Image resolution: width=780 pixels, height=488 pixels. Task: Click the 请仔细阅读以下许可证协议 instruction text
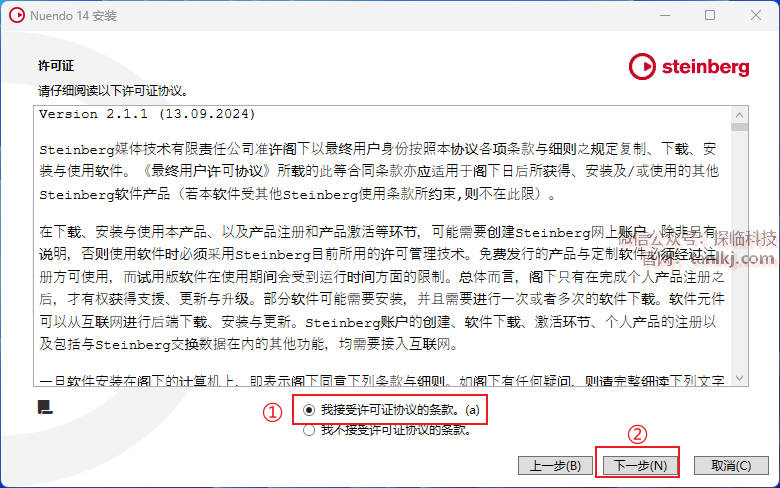(x=113, y=91)
